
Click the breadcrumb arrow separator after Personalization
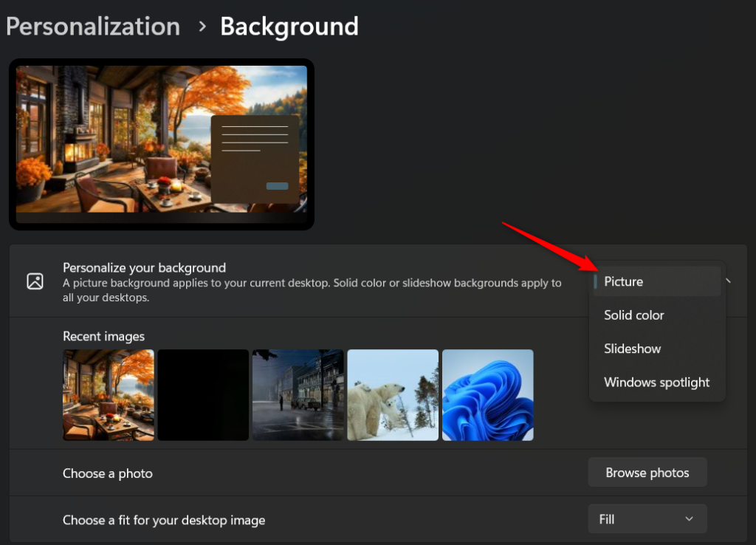click(x=202, y=27)
